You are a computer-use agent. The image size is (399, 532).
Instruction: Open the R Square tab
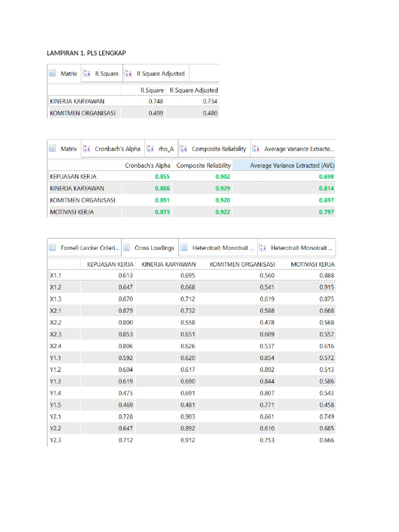tap(107, 74)
